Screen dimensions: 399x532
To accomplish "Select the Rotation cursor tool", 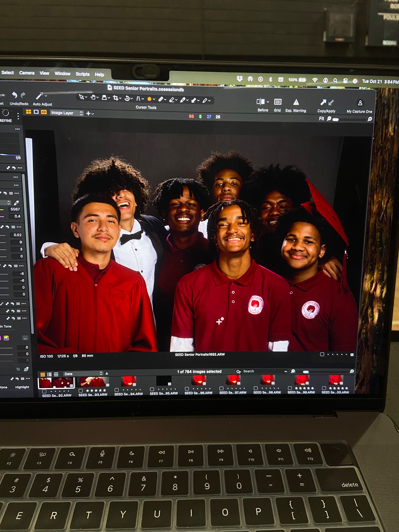I will [x=127, y=98].
